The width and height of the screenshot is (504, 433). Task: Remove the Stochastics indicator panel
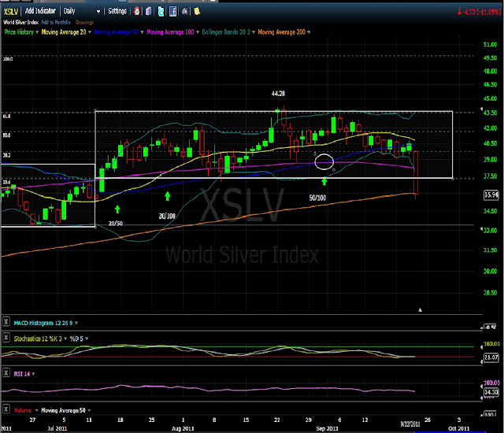[x=6, y=337]
